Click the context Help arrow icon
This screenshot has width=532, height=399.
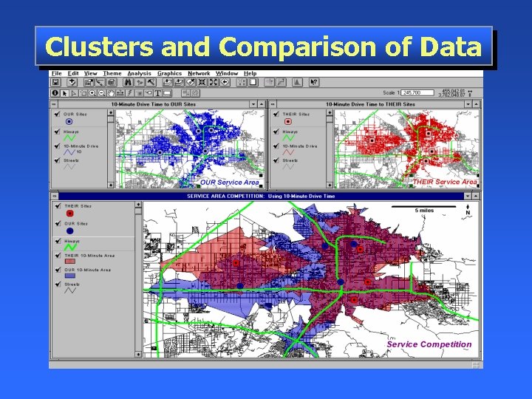[314, 82]
